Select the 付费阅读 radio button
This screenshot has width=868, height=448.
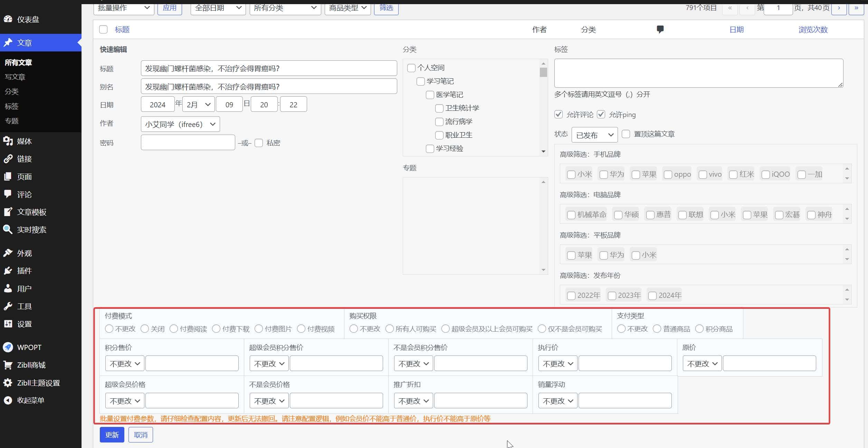click(x=174, y=329)
